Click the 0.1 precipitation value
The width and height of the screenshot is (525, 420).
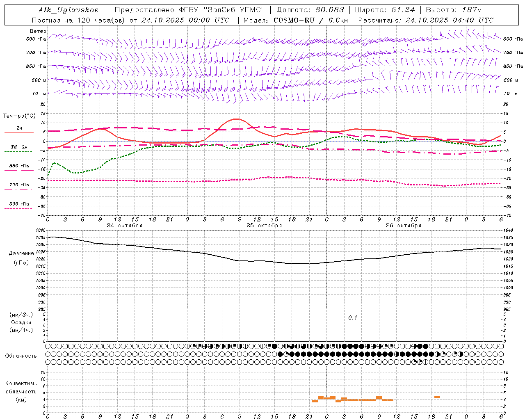tap(353, 318)
